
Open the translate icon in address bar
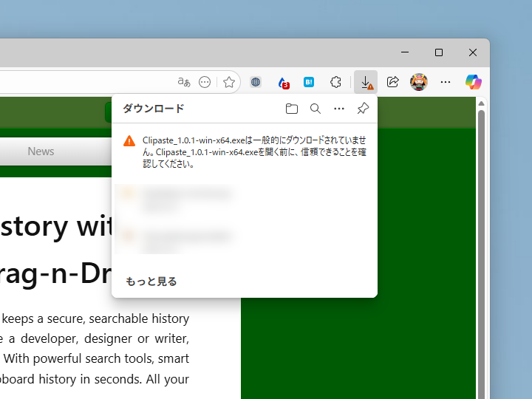[184, 82]
